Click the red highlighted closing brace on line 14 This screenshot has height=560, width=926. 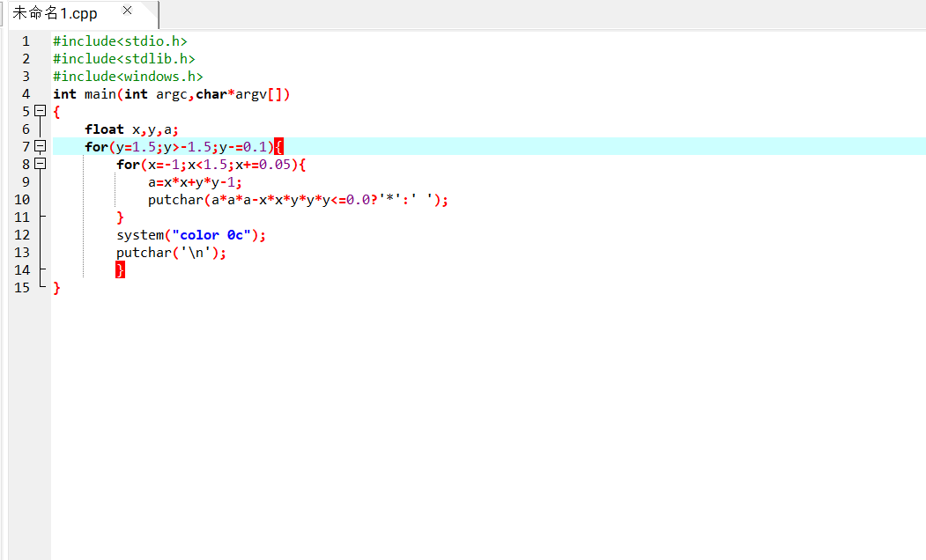coord(121,270)
